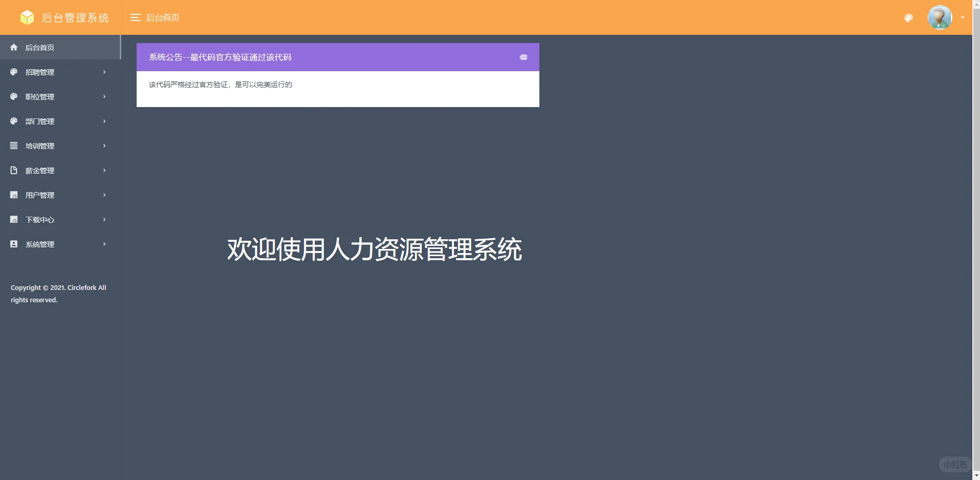Click the image icon next to 用户管理
The width and height of the screenshot is (980, 480).
pos(13,195)
